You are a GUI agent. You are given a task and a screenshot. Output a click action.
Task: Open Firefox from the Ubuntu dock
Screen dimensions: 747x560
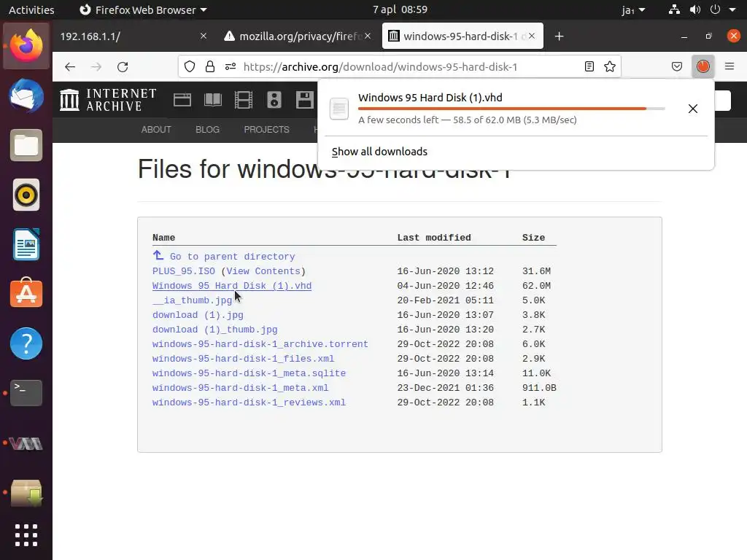[26, 46]
